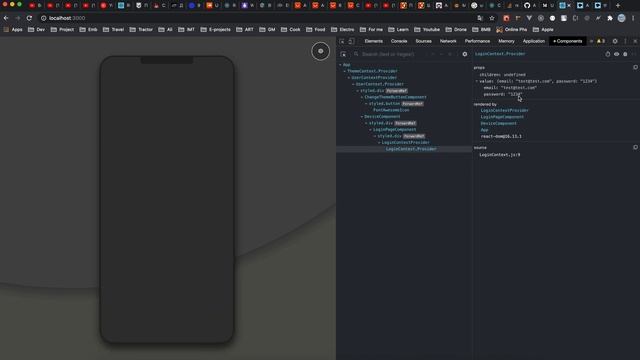Go to LoginPageComponent in rendered by
This screenshot has height=360, width=640.
click(x=502, y=117)
